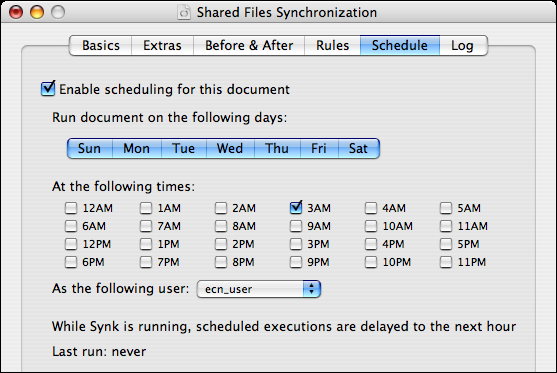This screenshot has height=373, width=557.
Task: Enable the 6PM run time
Action: tap(71, 262)
